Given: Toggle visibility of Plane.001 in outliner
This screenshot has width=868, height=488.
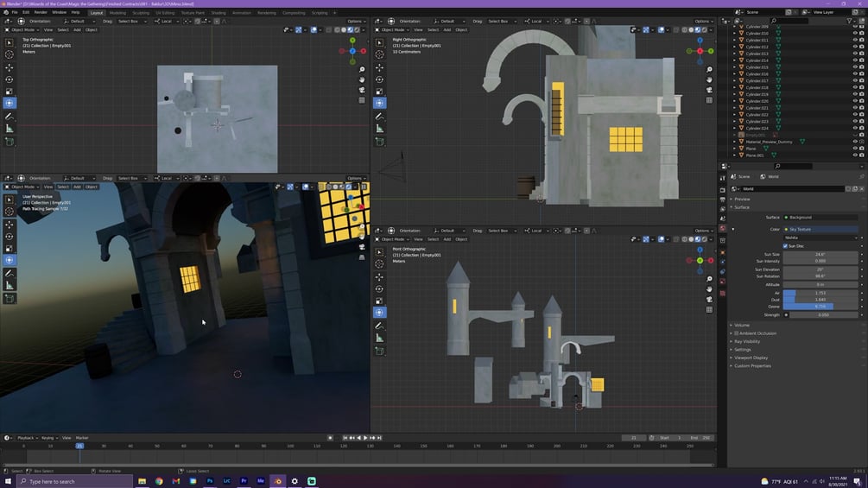Looking at the screenshot, I should [x=854, y=155].
